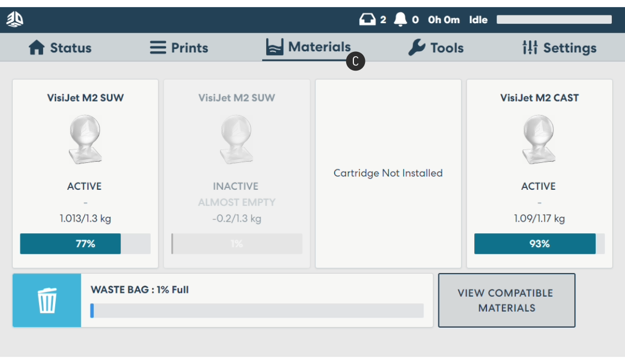Click the waste bag trash icon

[x=47, y=301]
